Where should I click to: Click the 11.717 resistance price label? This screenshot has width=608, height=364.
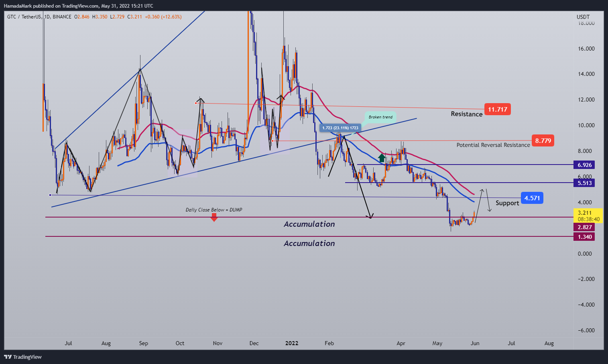pos(498,109)
